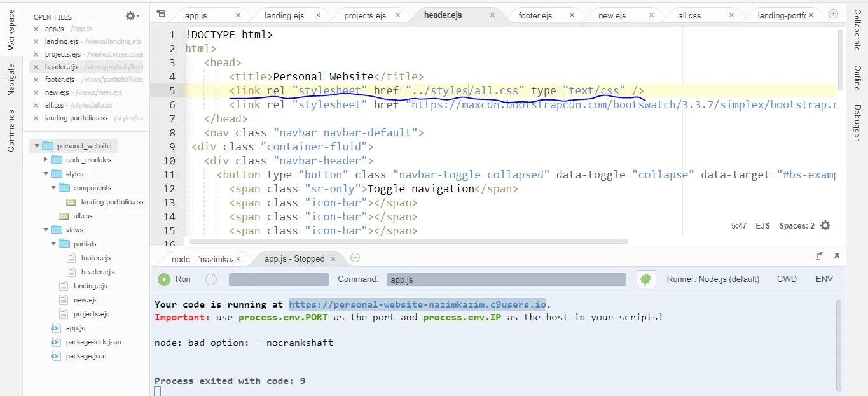Click the Command input containing app.js
Screen dimensions: 868x396
click(506, 279)
